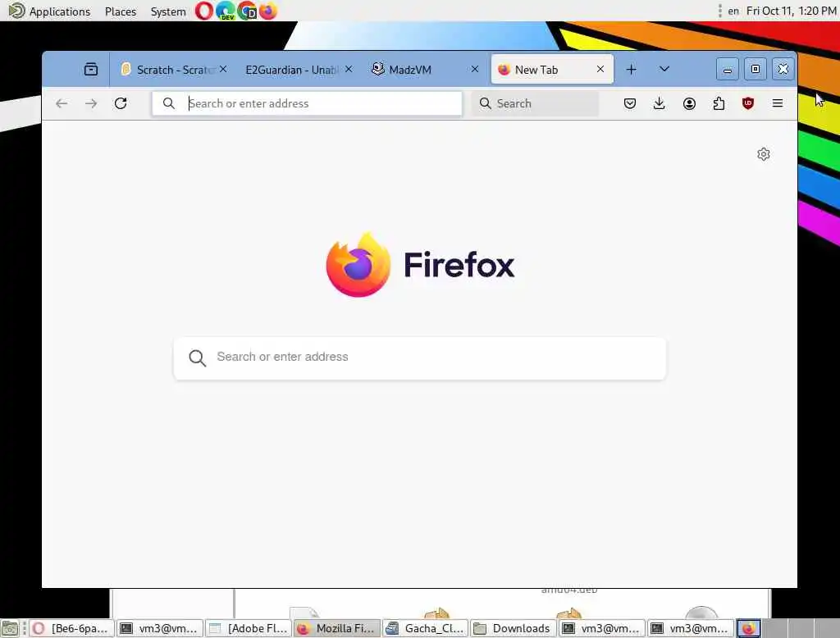Focus the center page search field
This screenshot has height=638, width=840.
point(420,358)
